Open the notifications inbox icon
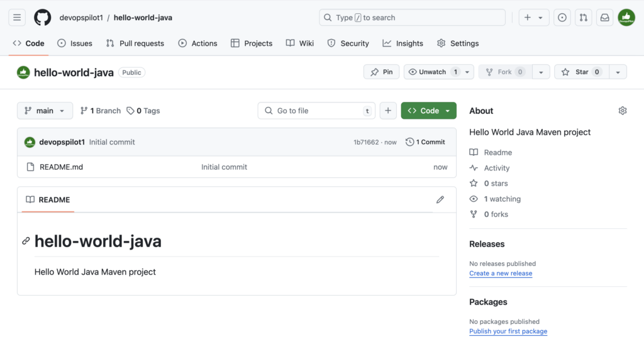 [x=604, y=18]
